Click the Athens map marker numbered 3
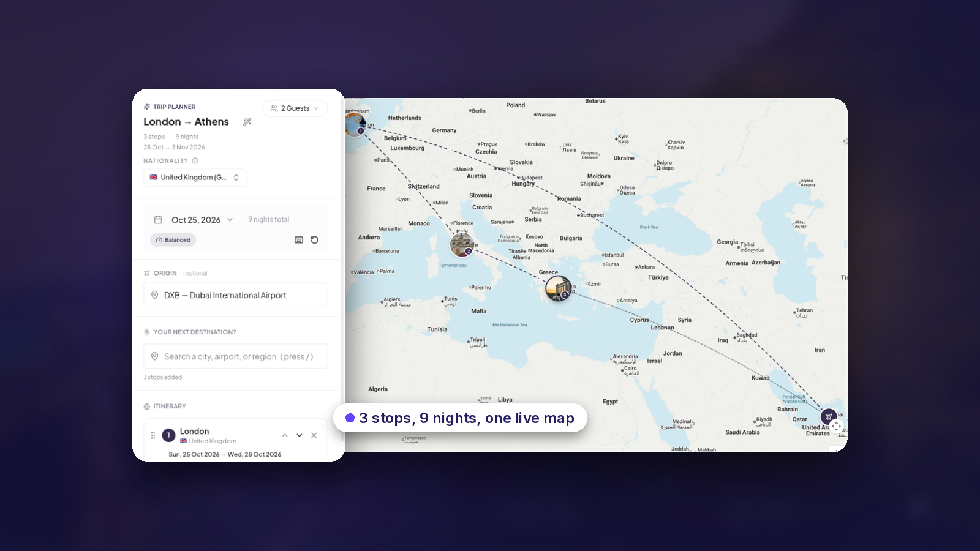 [x=558, y=288]
